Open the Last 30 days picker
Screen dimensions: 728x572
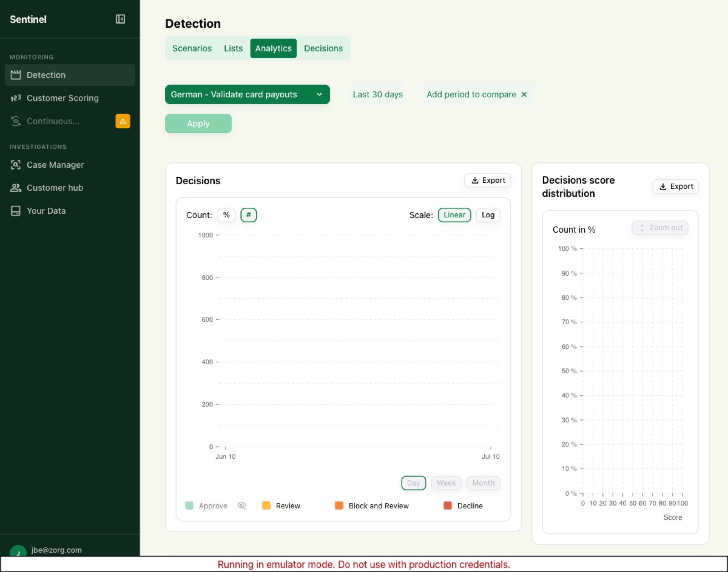click(x=377, y=95)
